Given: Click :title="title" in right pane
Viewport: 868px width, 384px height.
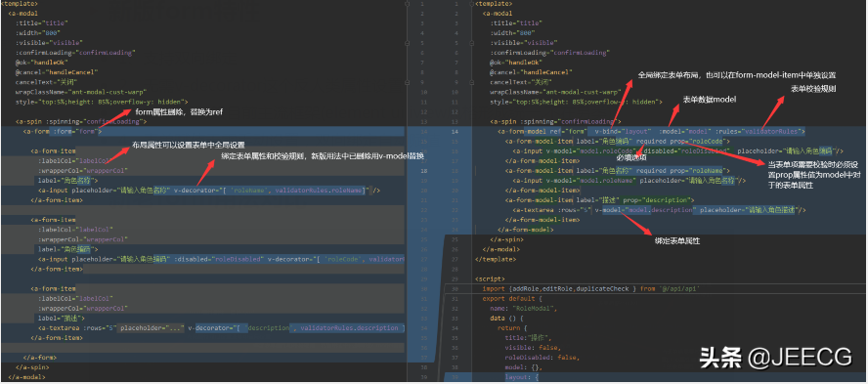Looking at the screenshot, I should pyautogui.click(x=516, y=23).
